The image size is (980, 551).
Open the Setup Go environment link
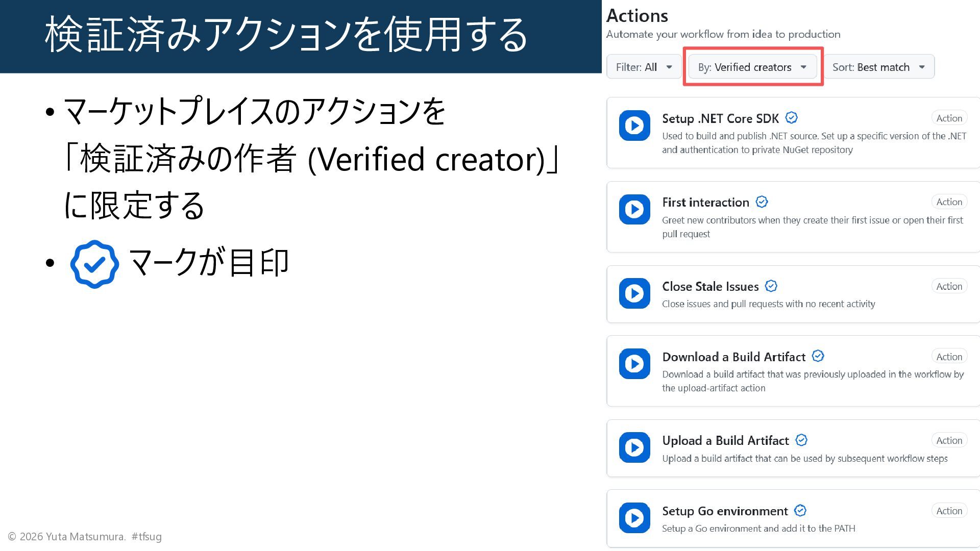(x=725, y=511)
